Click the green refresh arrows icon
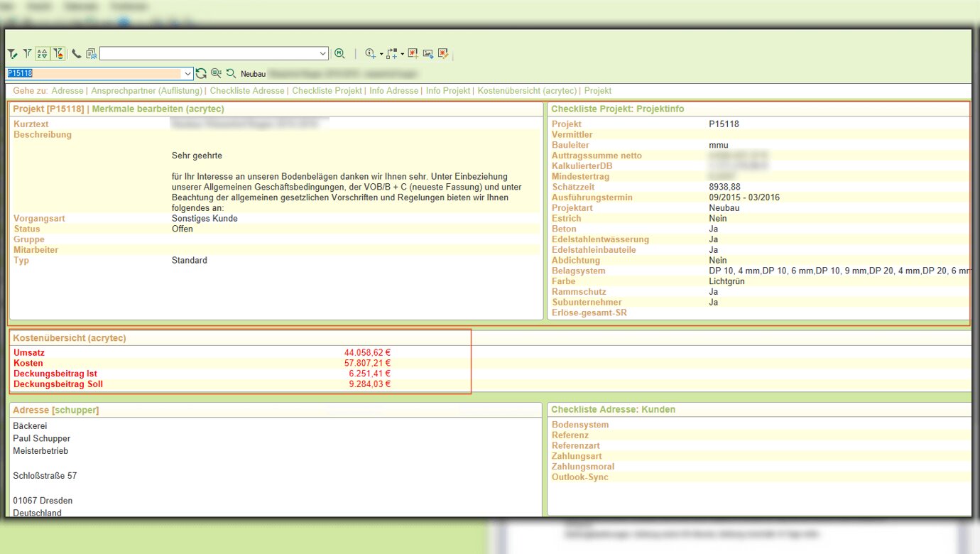The width and height of the screenshot is (980, 554). click(x=202, y=73)
